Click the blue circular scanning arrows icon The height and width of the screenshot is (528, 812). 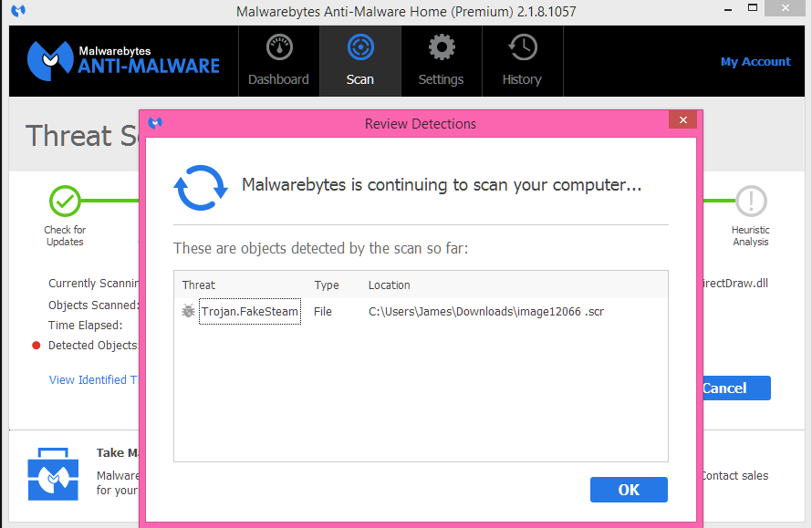tap(200, 188)
